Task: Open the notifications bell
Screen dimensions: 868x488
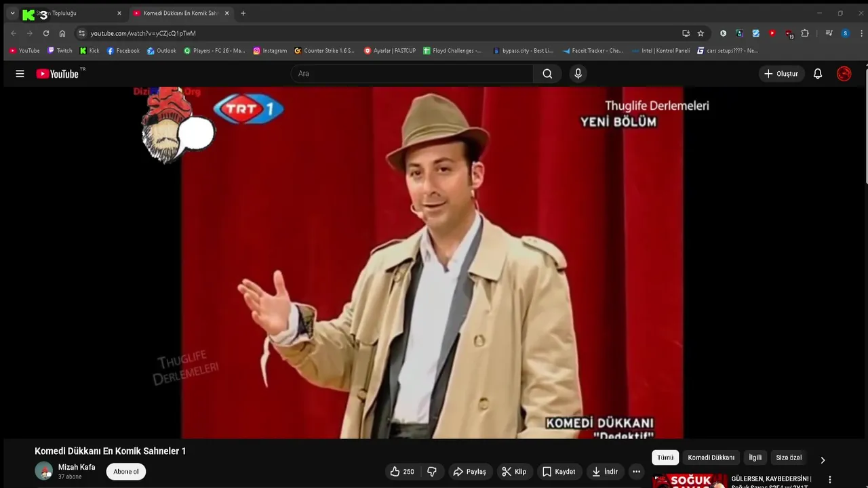Action: tap(818, 74)
